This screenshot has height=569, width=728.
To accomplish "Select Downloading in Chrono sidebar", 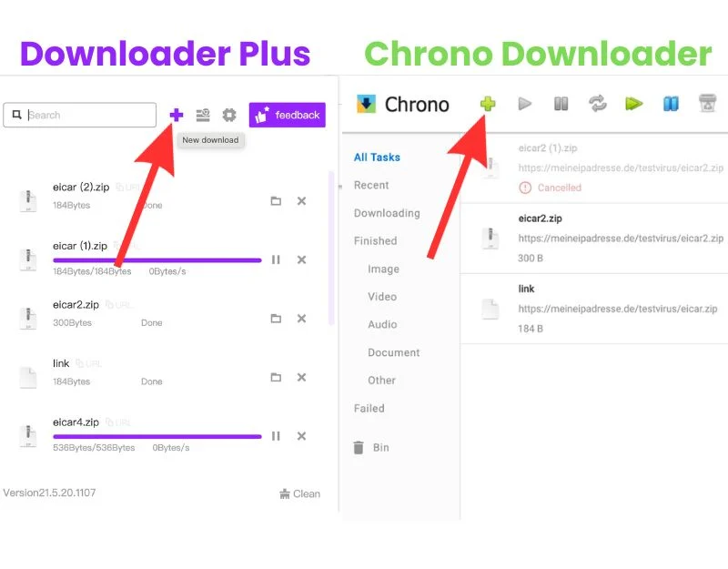I will pos(387,213).
